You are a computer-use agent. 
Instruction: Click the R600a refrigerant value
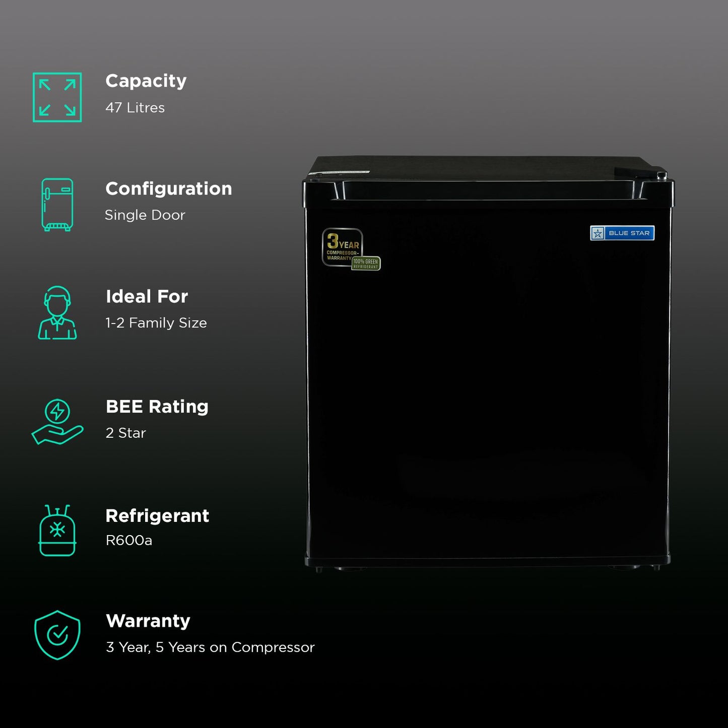(x=129, y=541)
